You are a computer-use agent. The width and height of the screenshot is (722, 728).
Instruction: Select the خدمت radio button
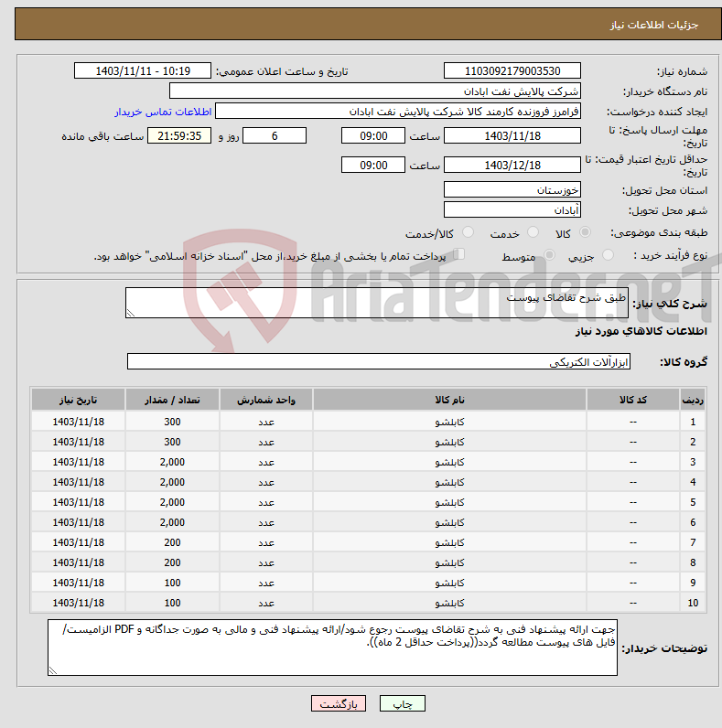[x=533, y=232]
